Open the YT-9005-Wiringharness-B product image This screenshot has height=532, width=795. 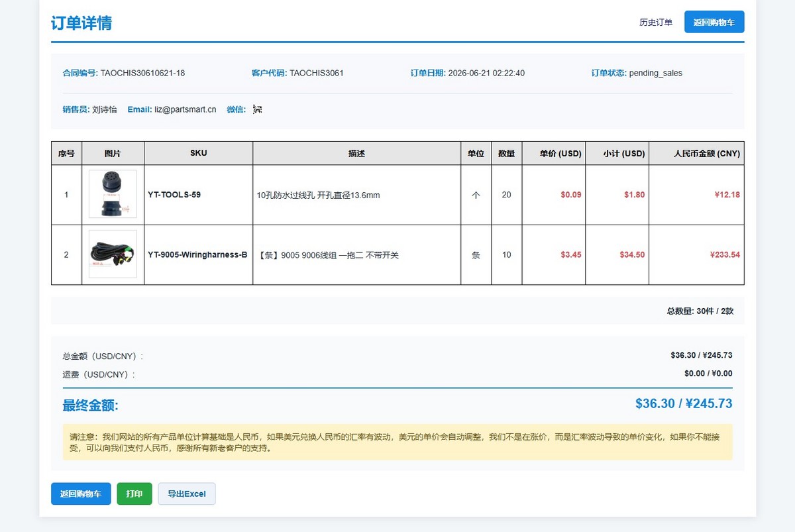(x=113, y=254)
